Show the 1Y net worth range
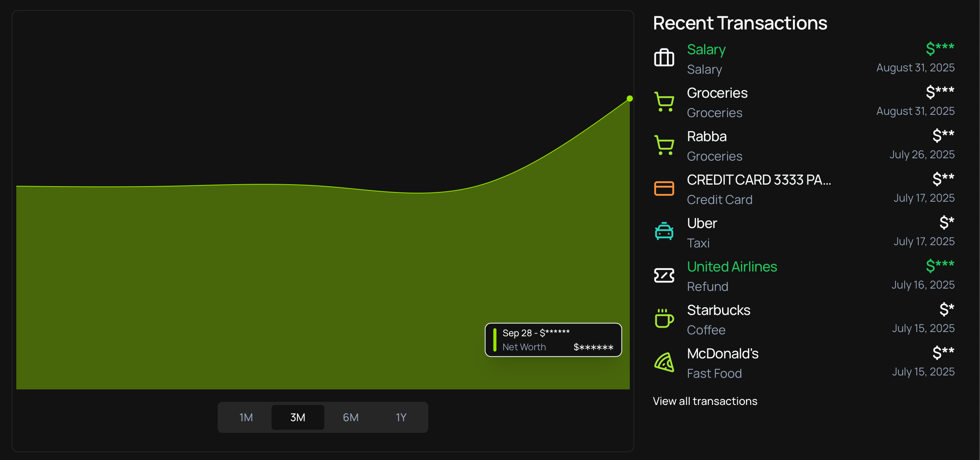 click(x=401, y=417)
